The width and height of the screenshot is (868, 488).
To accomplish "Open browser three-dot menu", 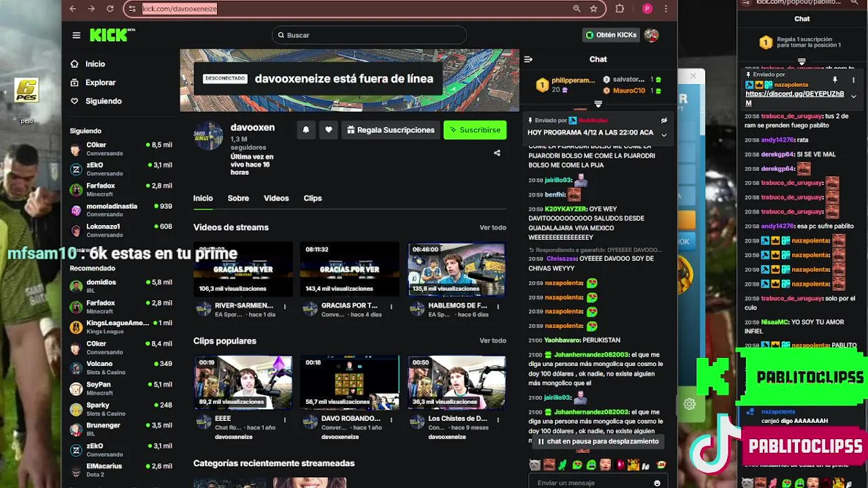I will [667, 9].
